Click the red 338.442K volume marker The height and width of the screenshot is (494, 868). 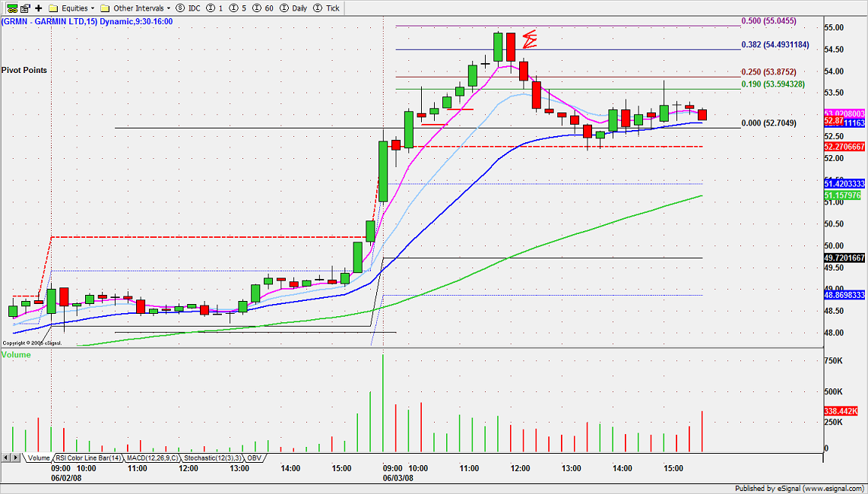tap(841, 411)
